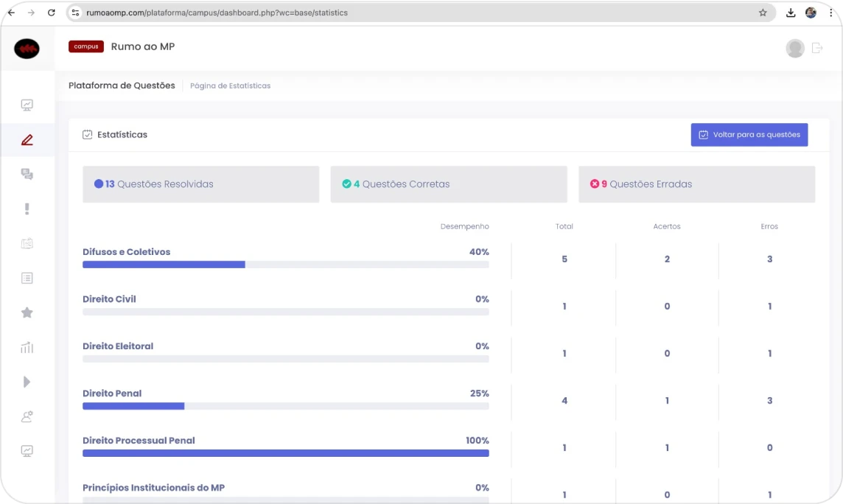Bookmark this page with star icon
843x504 pixels.
click(763, 13)
